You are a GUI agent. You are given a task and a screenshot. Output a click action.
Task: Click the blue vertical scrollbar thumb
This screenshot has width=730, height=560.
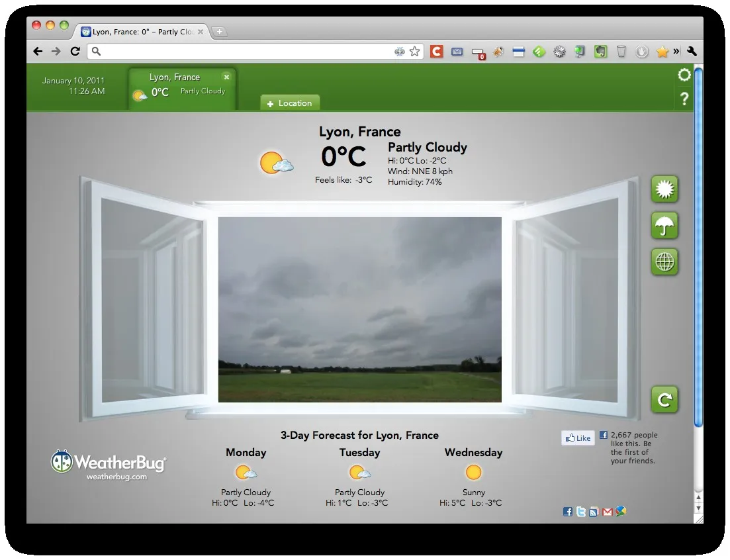coord(698,247)
